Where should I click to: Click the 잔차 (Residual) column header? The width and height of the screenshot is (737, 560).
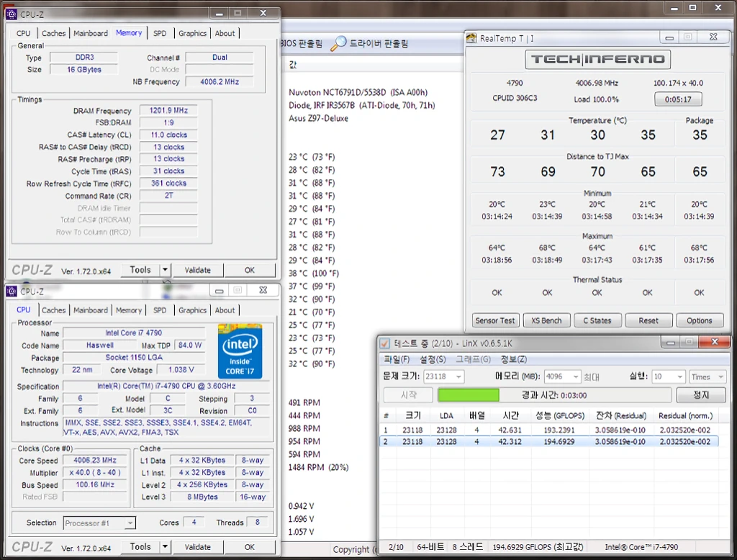pyautogui.click(x=620, y=415)
